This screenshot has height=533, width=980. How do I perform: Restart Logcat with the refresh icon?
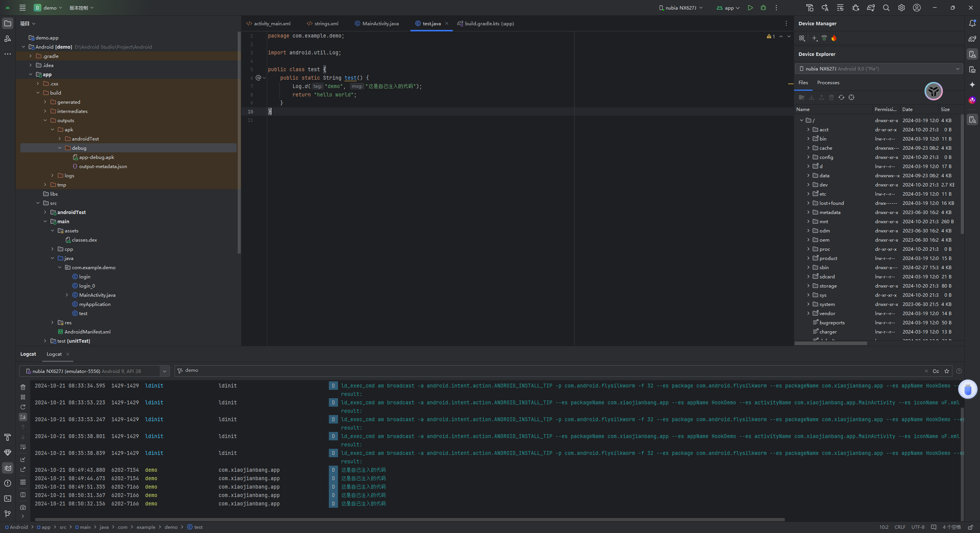(23, 407)
